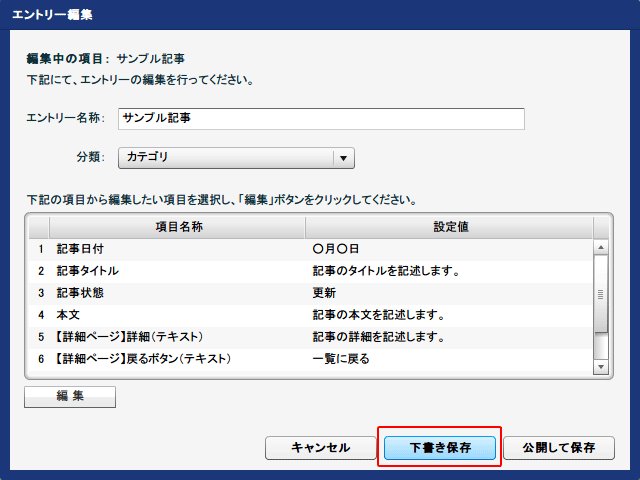
Task: Save as draft with 下書き保存 button
Action: point(439,447)
